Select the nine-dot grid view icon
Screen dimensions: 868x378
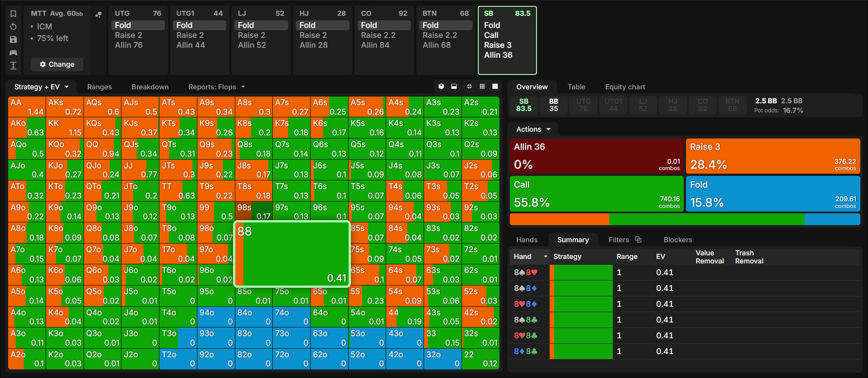[482, 87]
